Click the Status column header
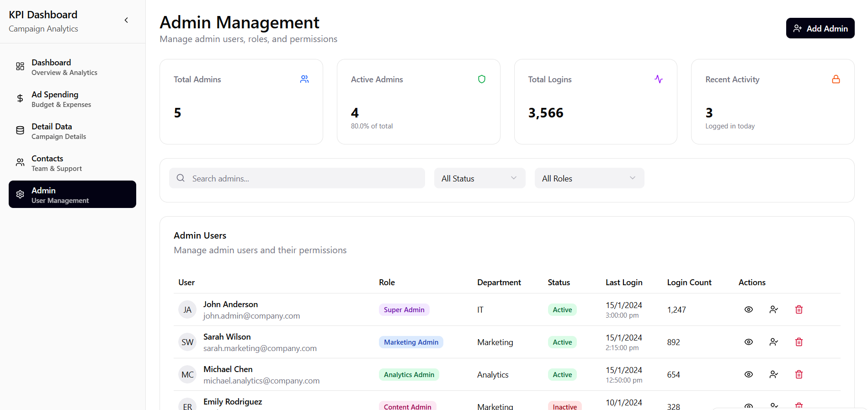868x410 pixels. [559, 282]
